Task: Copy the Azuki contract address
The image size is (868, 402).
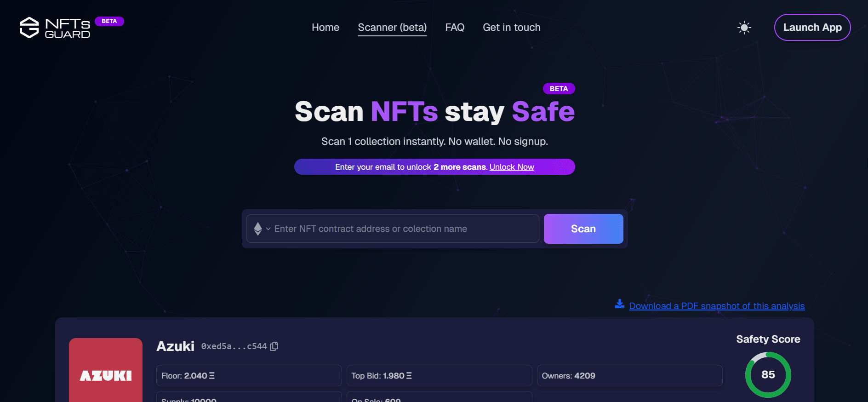Action: click(x=274, y=346)
